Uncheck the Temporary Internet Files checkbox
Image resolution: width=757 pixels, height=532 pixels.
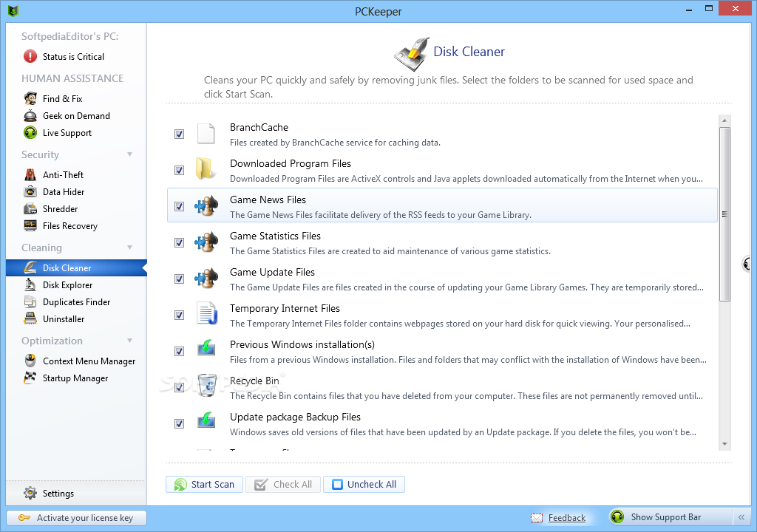(x=179, y=316)
